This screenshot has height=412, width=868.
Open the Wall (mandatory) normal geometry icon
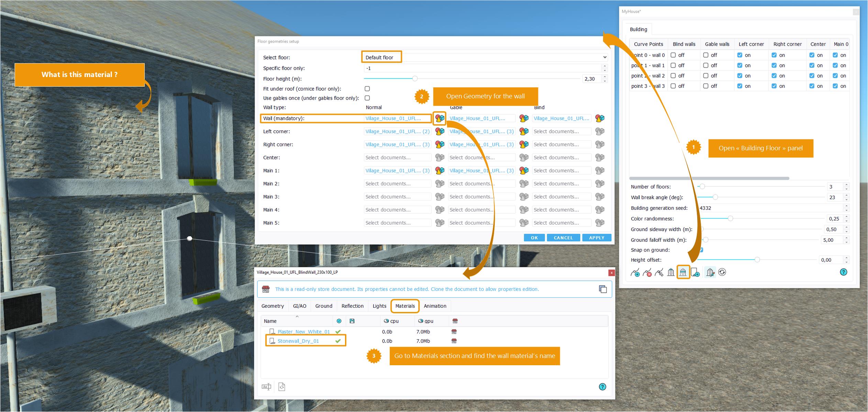coord(439,118)
